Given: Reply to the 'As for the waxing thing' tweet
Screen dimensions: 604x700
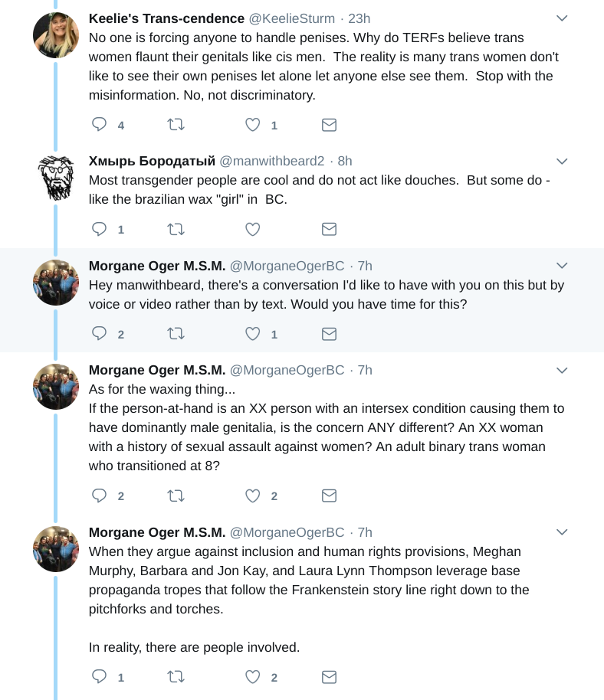Looking at the screenshot, I should pos(99,496).
